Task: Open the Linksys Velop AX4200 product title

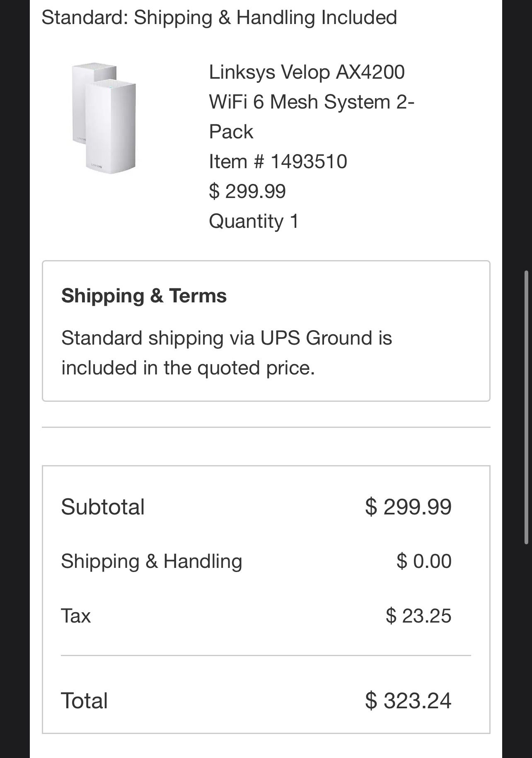Action: tap(307, 72)
